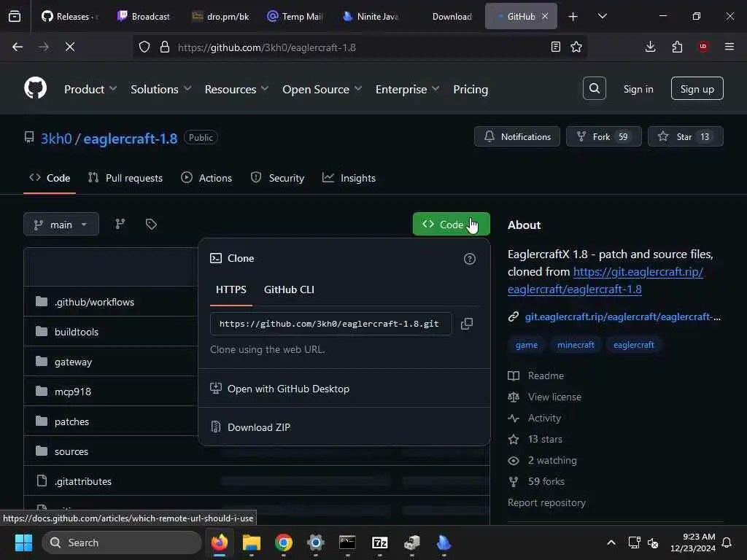Open tracking protection shield icon
747x560 pixels.
[144, 47]
